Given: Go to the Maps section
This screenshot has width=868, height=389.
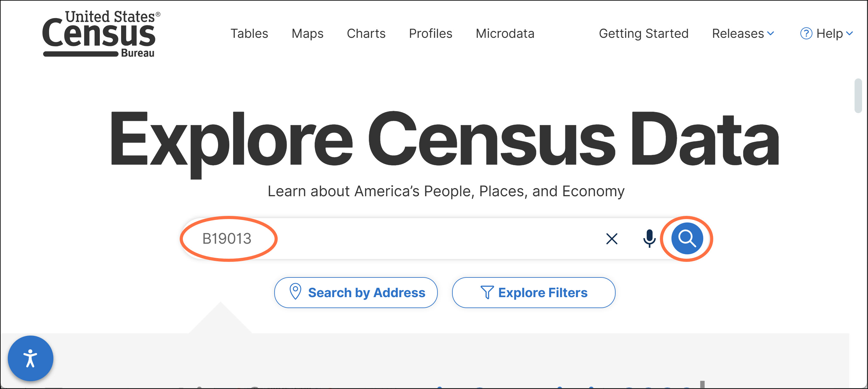Looking at the screenshot, I should (307, 33).
